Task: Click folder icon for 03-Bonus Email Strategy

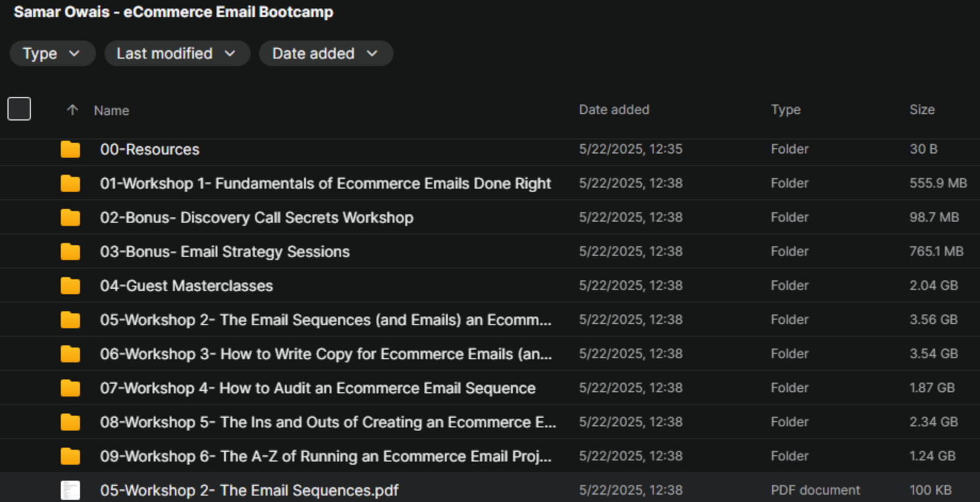Action: point(70,252)
